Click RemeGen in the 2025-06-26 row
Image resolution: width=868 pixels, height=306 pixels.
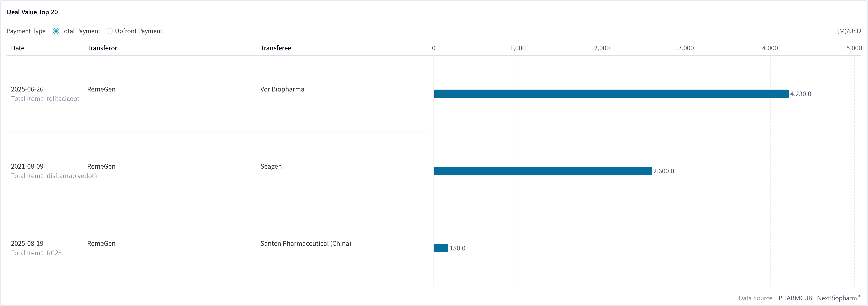pos(101,89)
